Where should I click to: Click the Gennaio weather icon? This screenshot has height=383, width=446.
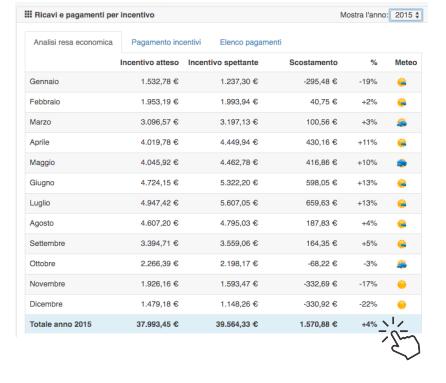[x=402, y=82]
